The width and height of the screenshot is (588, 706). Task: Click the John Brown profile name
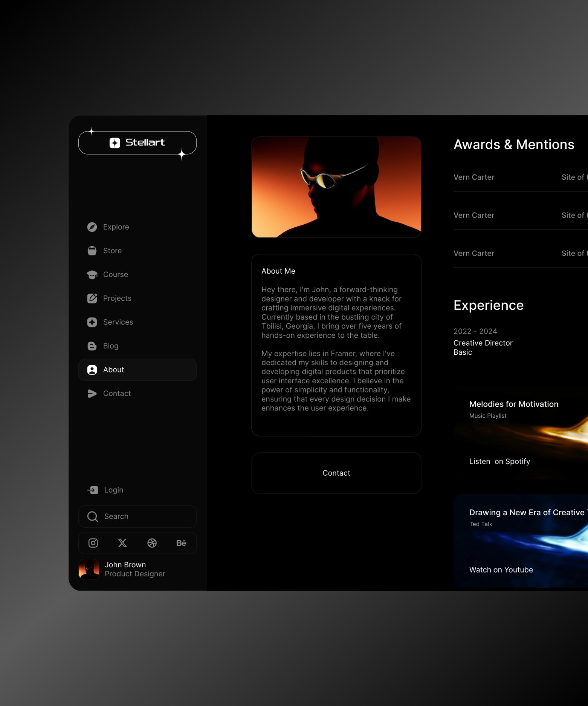pyautogui.click(x=125, y=565)
